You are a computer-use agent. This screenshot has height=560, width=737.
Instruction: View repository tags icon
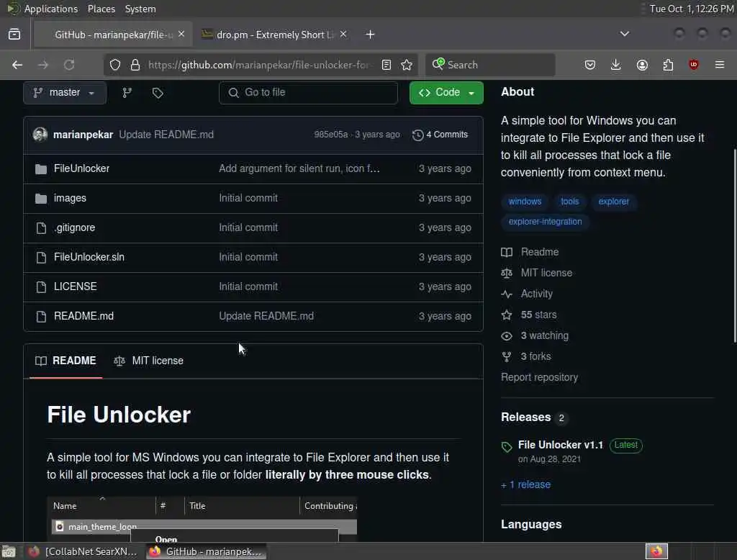158,93
